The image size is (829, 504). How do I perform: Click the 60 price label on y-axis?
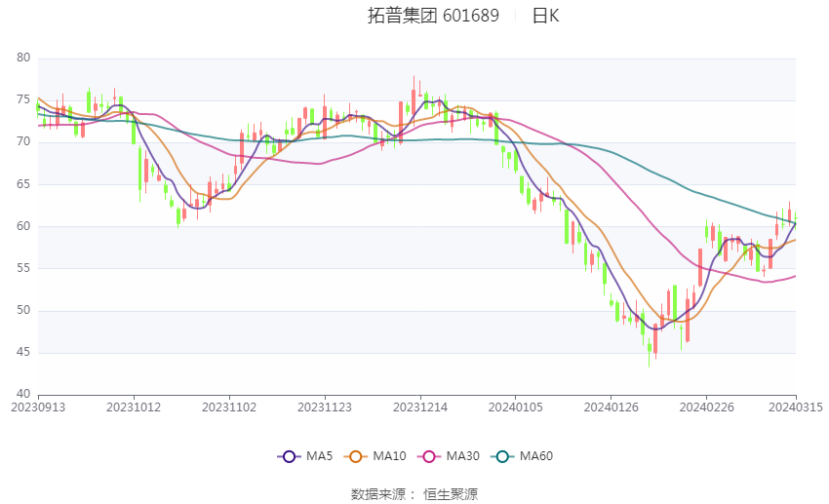[x=23, y=226]
